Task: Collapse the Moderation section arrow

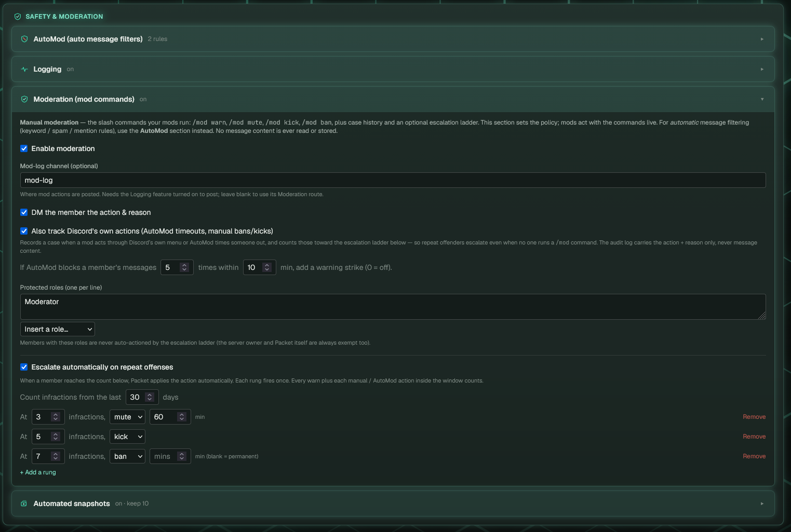Action: pyautogui.click(x=762, y=99)
